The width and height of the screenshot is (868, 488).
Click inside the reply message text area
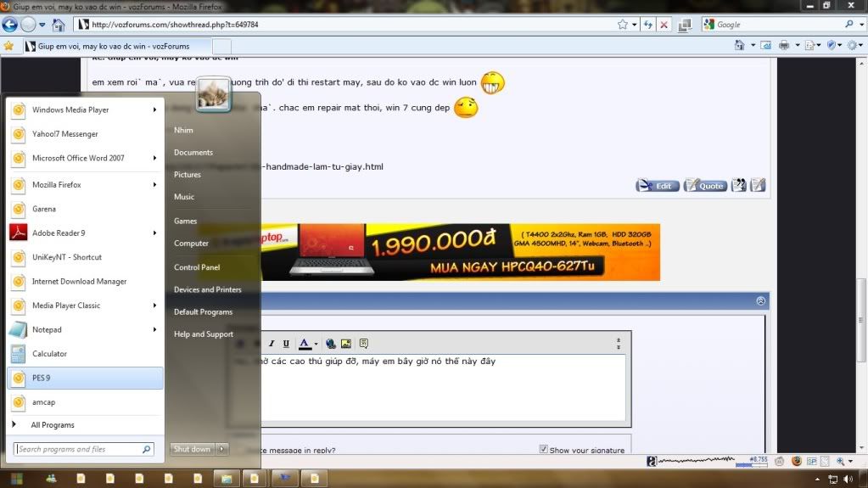[x=443, y=388]
